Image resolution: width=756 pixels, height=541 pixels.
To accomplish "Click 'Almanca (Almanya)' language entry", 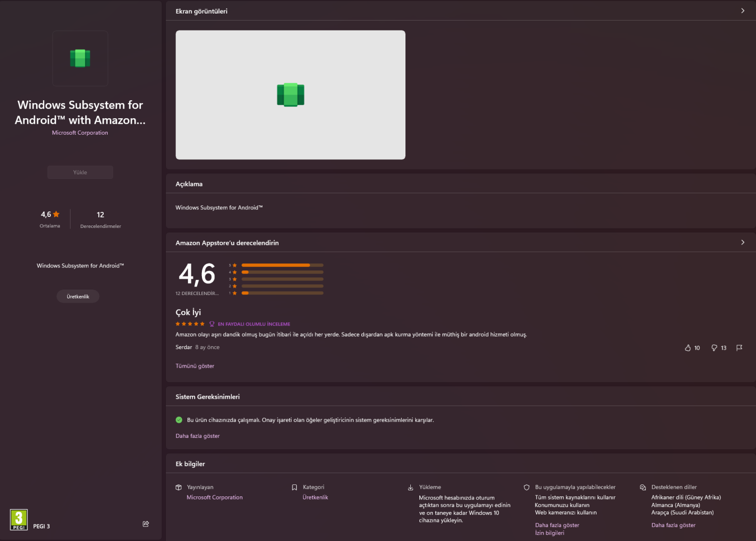I will point(676,505).
